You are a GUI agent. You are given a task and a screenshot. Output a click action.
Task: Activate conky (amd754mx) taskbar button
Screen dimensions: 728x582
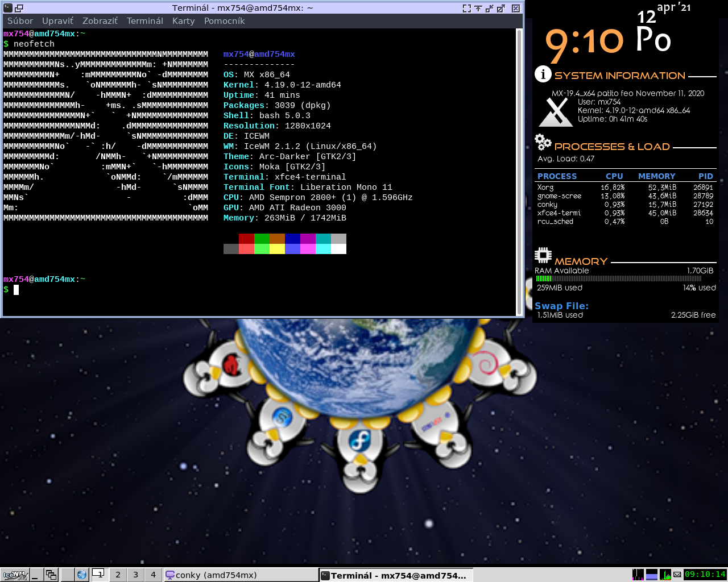tap(241, 575)
